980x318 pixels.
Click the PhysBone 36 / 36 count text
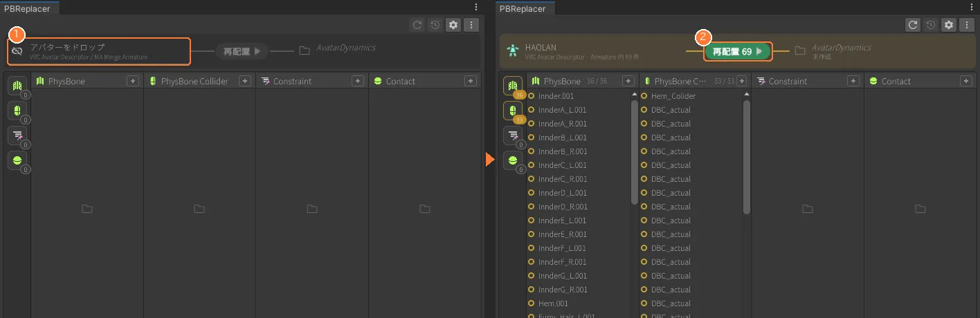pos(597,82)
